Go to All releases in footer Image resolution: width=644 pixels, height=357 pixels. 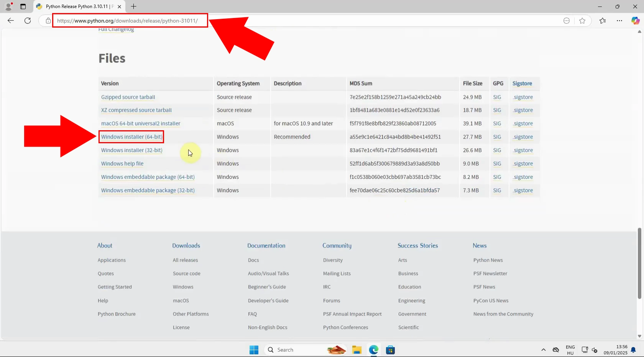pos(186,260)
